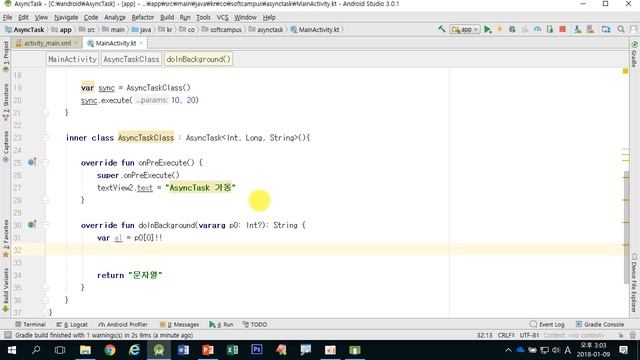Toggle the Logcat tool window
The height and width of the screenshot is (360, 640).
(x=72, y=324)
